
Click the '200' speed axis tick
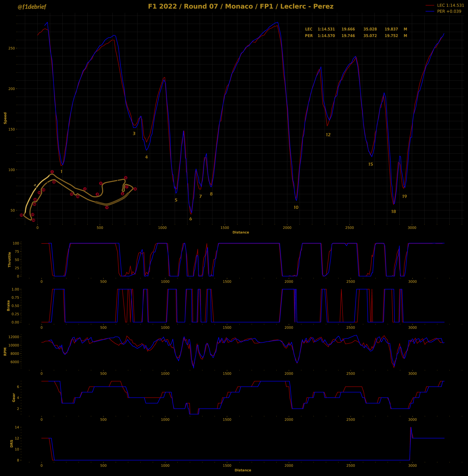(x=11, y=89)
